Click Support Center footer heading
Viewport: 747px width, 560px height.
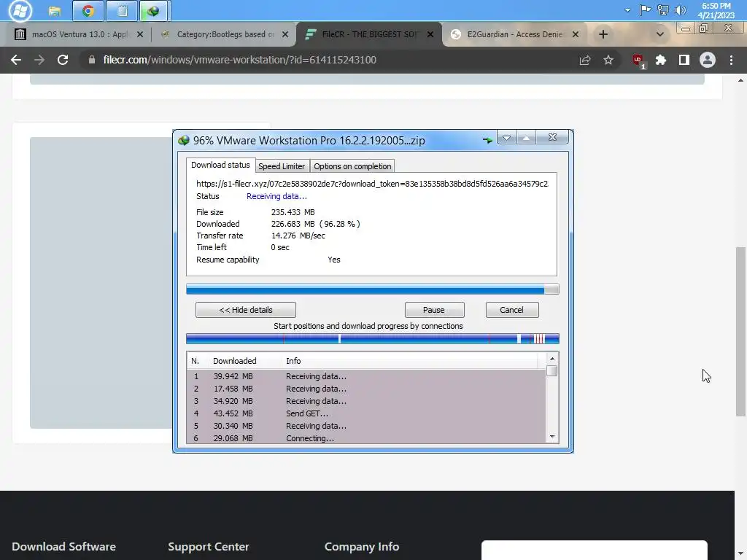pyautogui.click(x=209, y=547)
